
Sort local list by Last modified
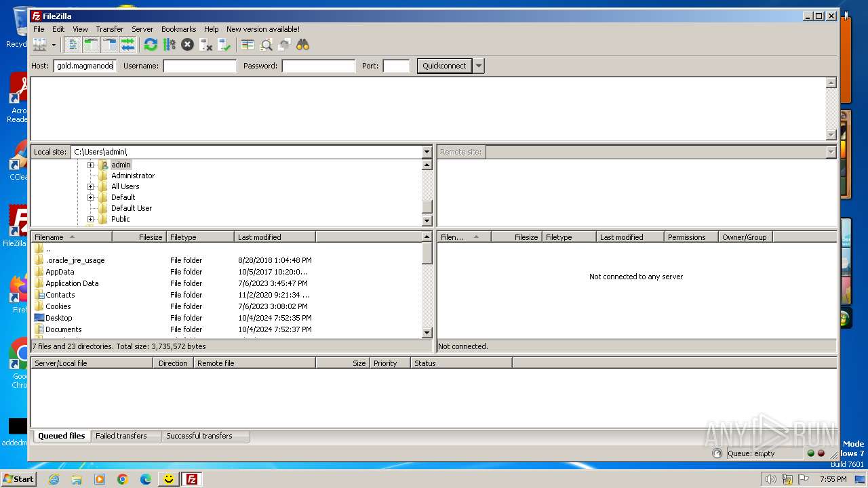(x=275, y=237)
